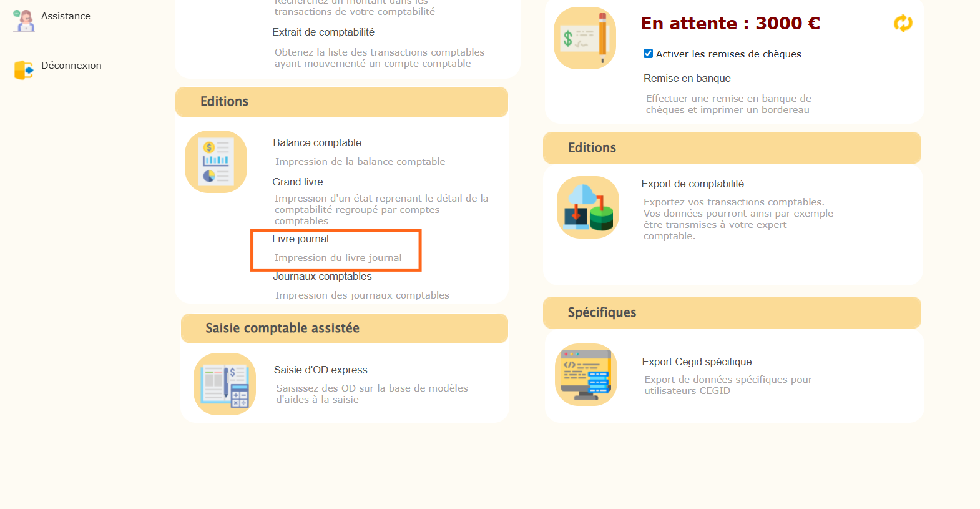Uncheck Activer les remises de chèques
The width and height of the screenshot is (980, 509).
(x=648, y=54)
